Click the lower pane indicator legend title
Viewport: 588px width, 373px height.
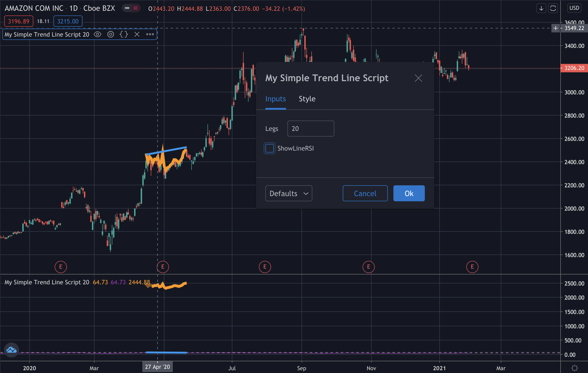(x=47, y=282)
